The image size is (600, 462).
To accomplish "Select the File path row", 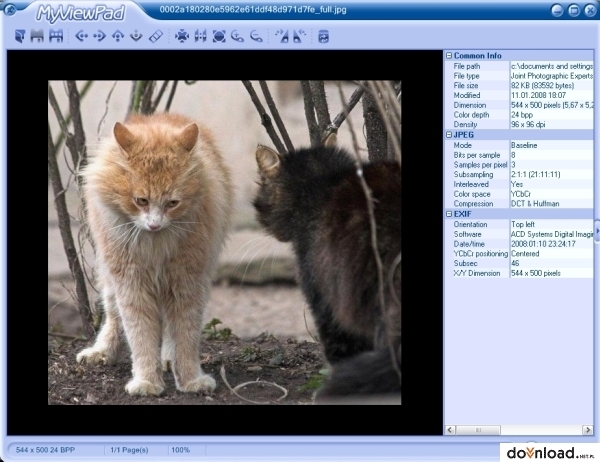I will point(520,66).
